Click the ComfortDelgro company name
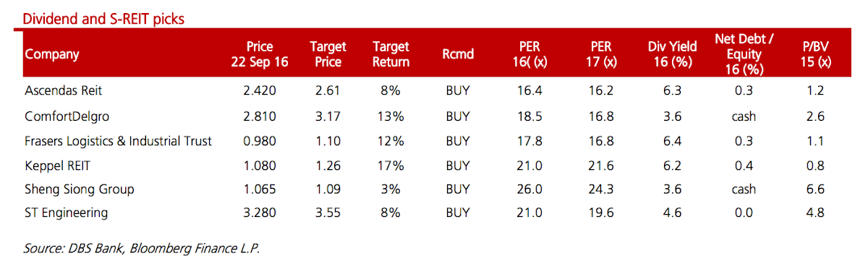868x264 pixels. tap(66, 116)
